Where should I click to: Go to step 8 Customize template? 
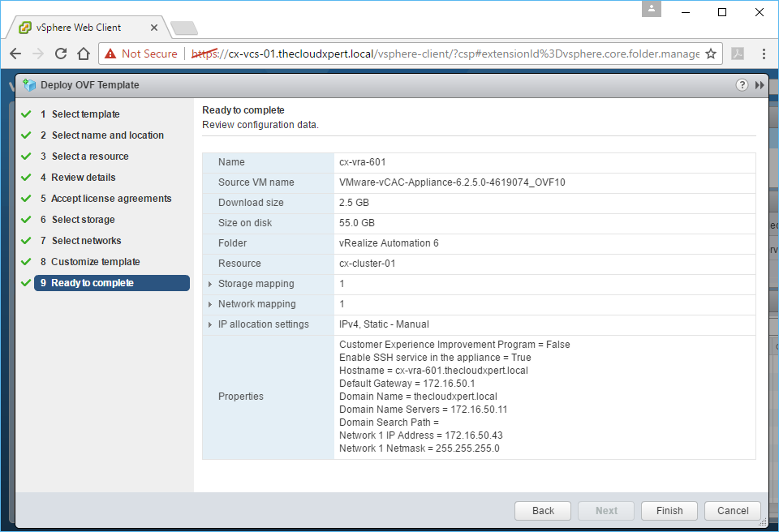coord(95,262)
